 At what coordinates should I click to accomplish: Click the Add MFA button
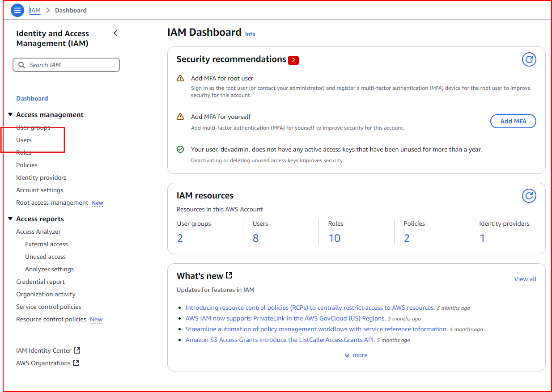pyautogui.click(x=513, y=121)
